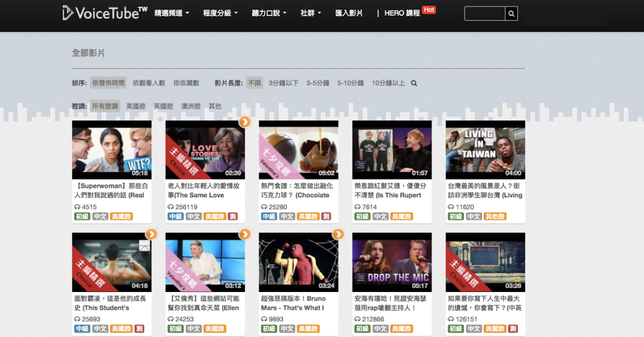Filter video length to 3-5分鐘
The height and width of the screenshot is (337, 644).
318,83
